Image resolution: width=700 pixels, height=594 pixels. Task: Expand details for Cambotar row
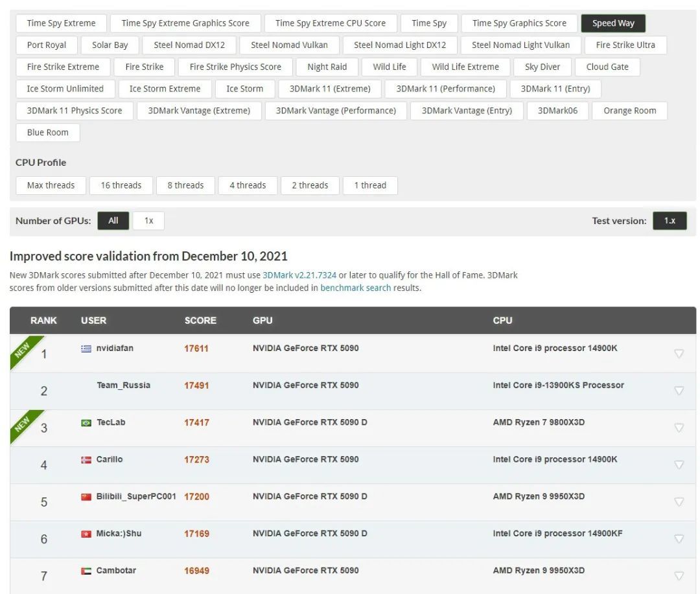pyautogui.click(x=679, y=576)
